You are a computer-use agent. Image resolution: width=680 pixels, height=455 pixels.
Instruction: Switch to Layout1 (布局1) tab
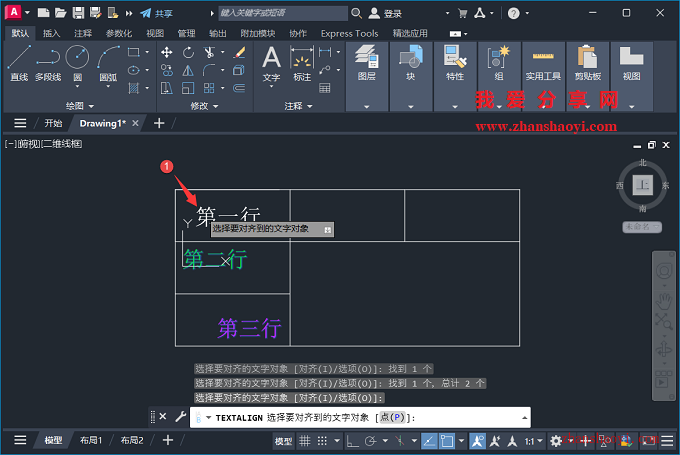click(x=90, y=440)
